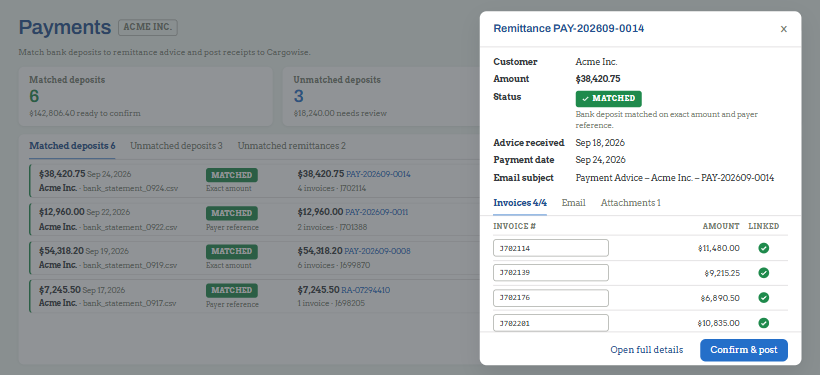Edit invoice number field J702201
Viewport: 820px width, 375px height.
point(551,323)
